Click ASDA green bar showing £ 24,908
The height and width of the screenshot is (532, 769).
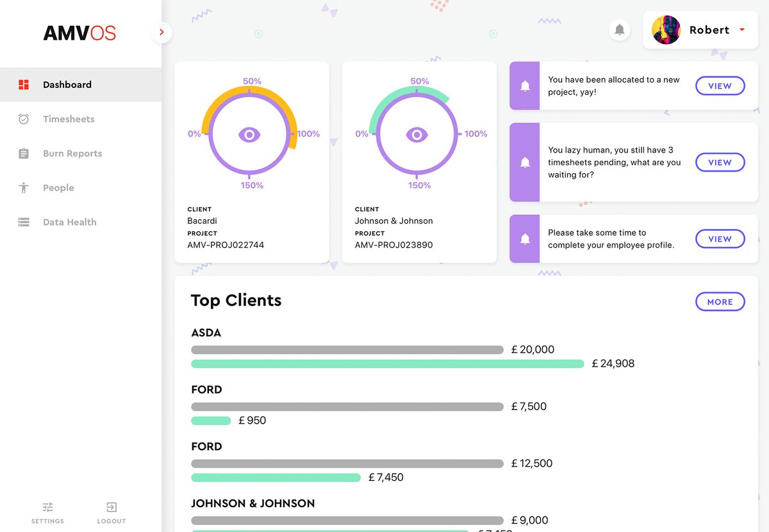point(388,363)
